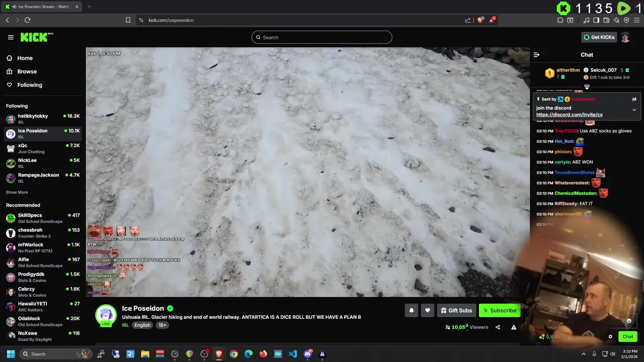This screenshot has width=644, height=362.
Task: Click the green Subscribe button
Action: (x=499, y=311)
